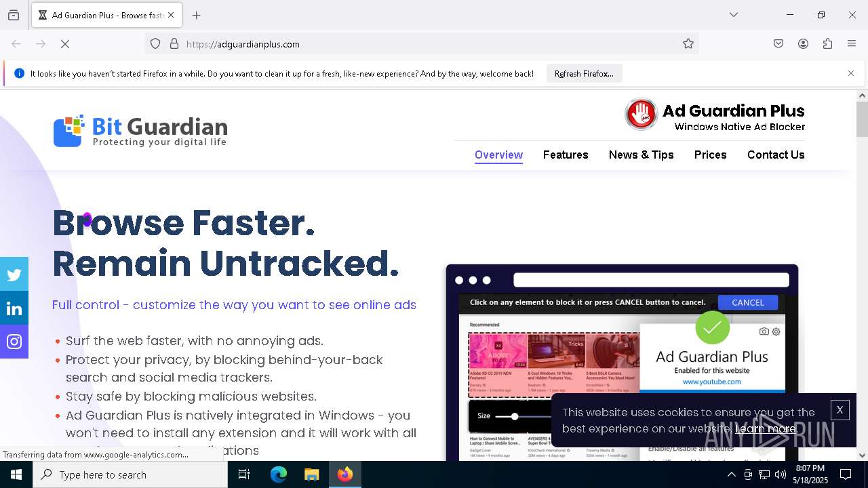Click the Browse Faster headline text
The width and height of the screenshot is (868, 488).
point(184,223)
